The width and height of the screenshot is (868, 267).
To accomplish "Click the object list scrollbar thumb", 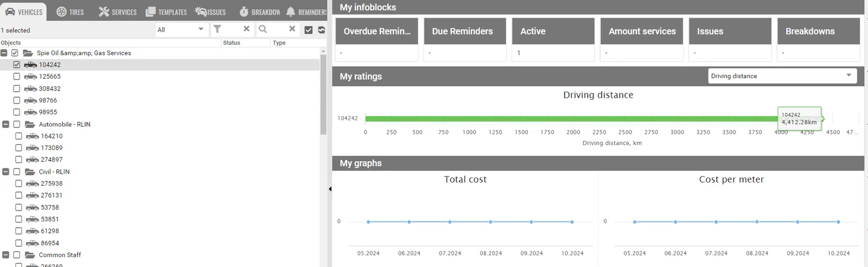I will [x=323, y=95].
